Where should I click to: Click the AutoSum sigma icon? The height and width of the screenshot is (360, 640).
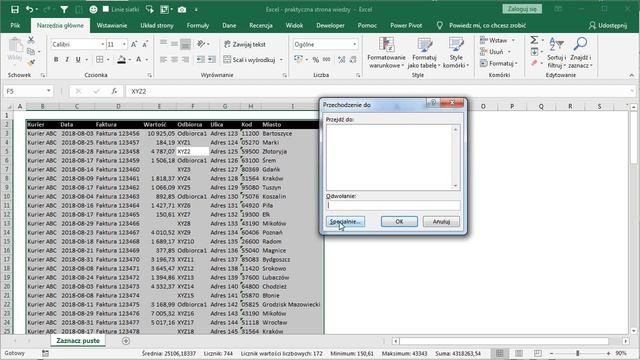(x=534, y=40)
